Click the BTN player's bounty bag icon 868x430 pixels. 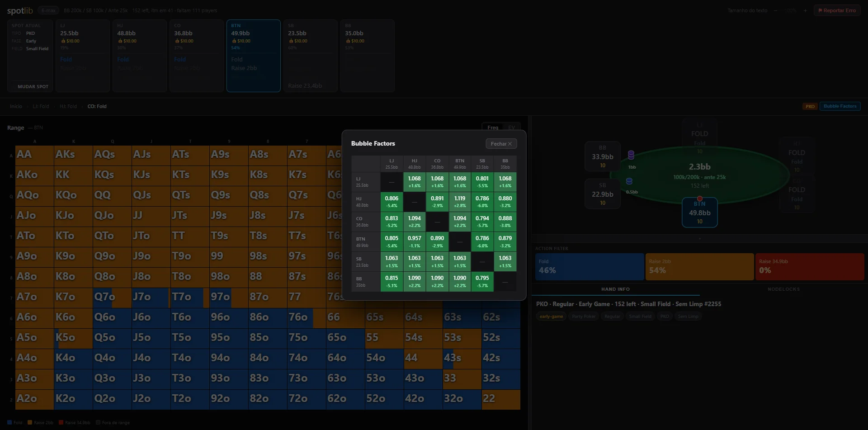point(234,41)
